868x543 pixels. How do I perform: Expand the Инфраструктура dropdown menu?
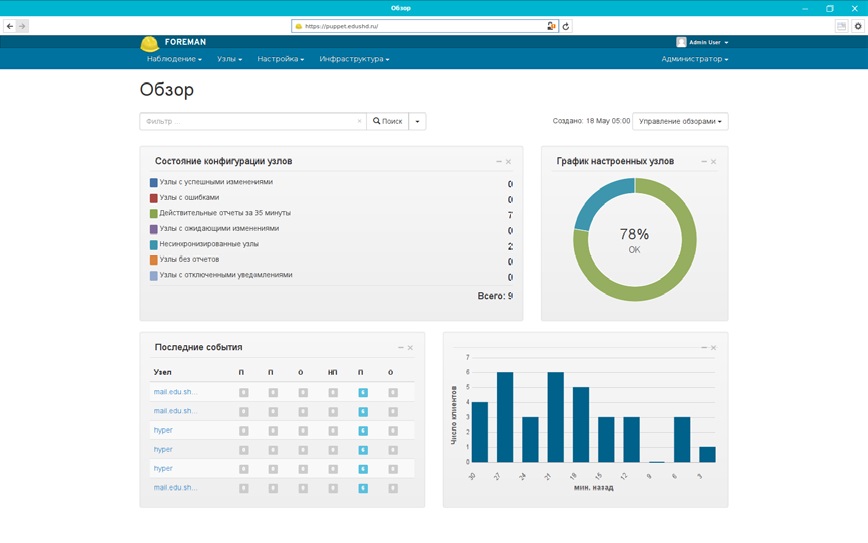(354, 59)
